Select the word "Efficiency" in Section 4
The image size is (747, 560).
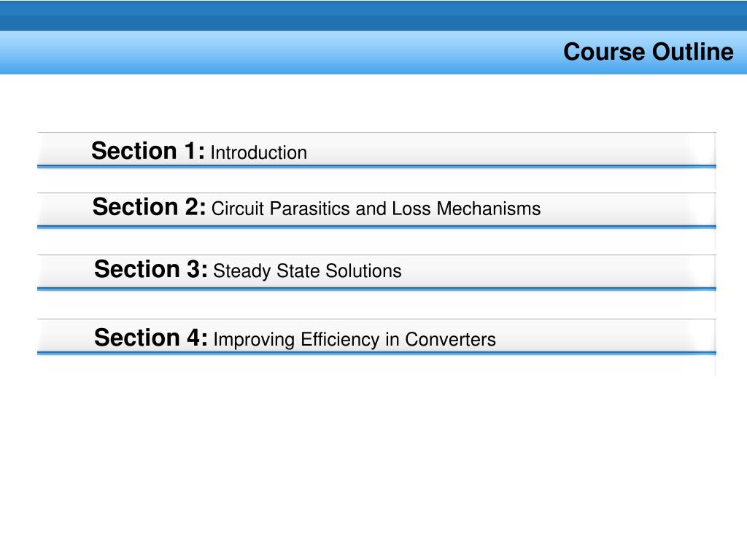pyautogui.click(x=340, y=340)
